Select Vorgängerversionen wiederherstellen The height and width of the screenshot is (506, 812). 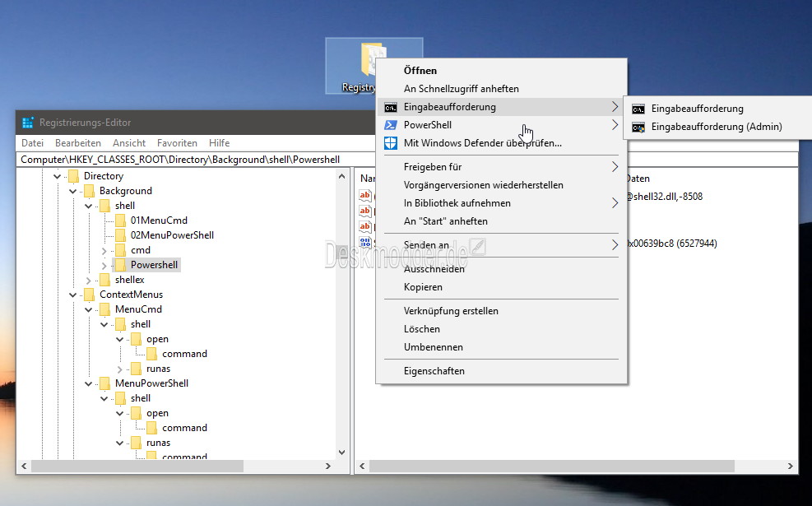(x=501, y=185)
